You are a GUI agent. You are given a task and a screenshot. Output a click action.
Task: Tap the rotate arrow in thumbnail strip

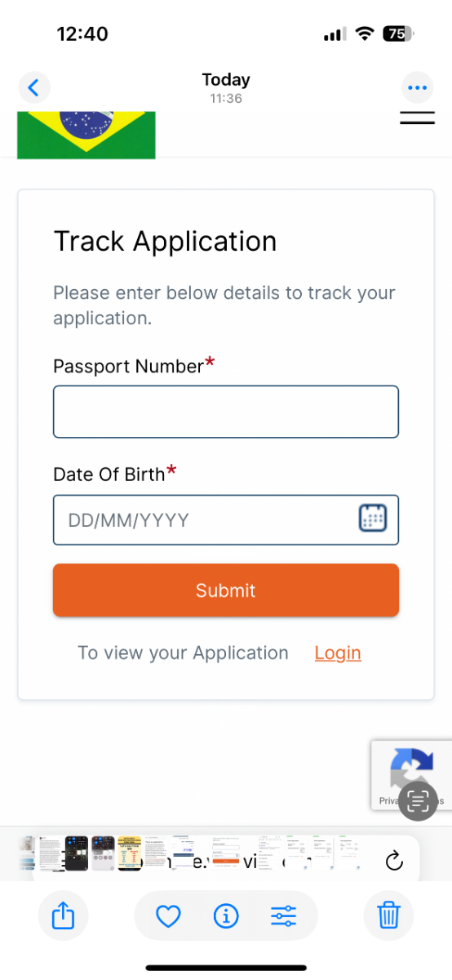[394, 860]
